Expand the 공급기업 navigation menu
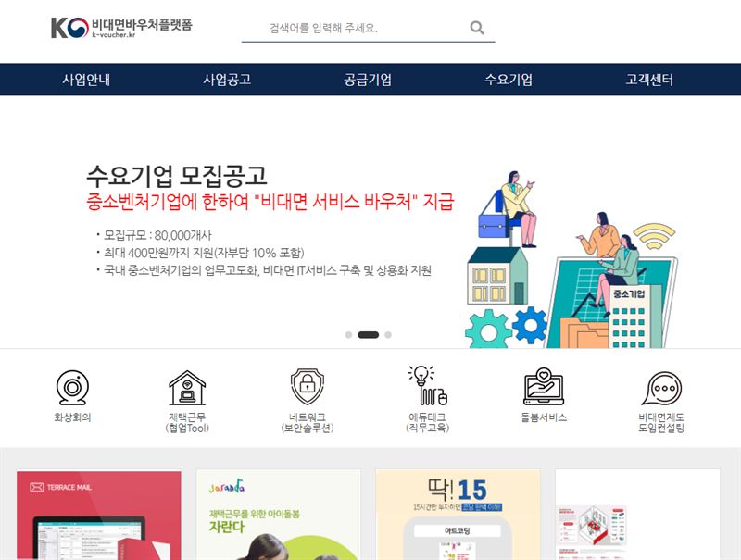 (368, 80)
